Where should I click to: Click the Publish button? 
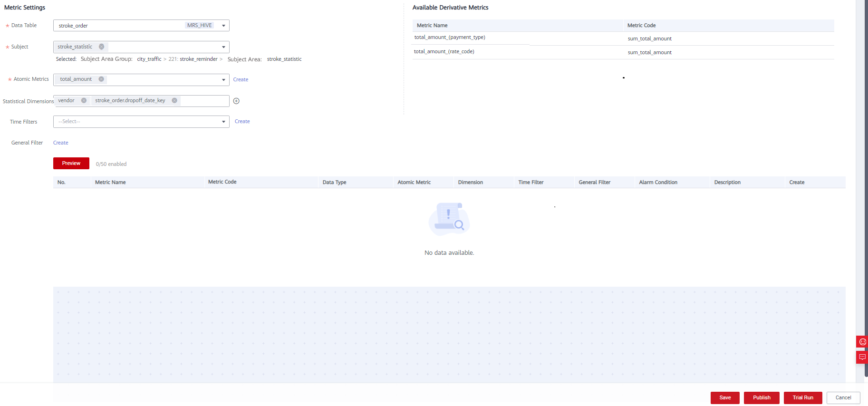pos(762,398)
